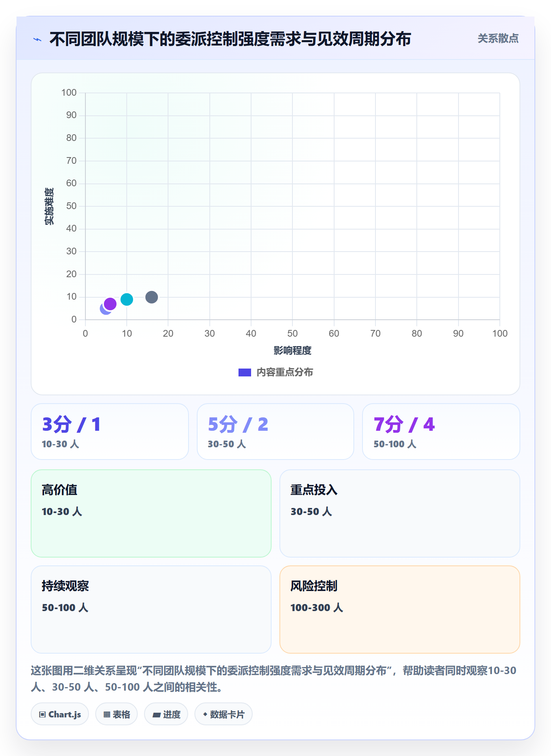The width and height of the screenshot is (551, 756).
Task: Click the 进度 tag chip
Action: pyautogui.click(x=166, y=714)
